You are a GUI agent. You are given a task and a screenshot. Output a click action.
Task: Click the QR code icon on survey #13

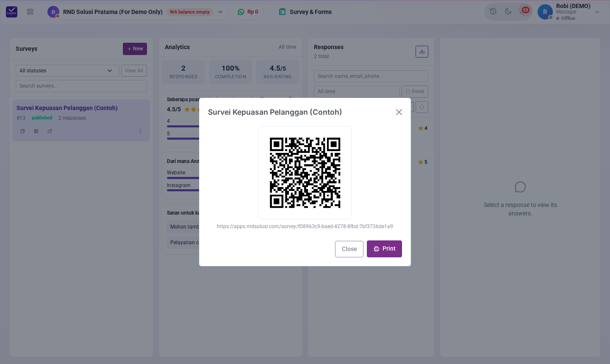[36, 131]
